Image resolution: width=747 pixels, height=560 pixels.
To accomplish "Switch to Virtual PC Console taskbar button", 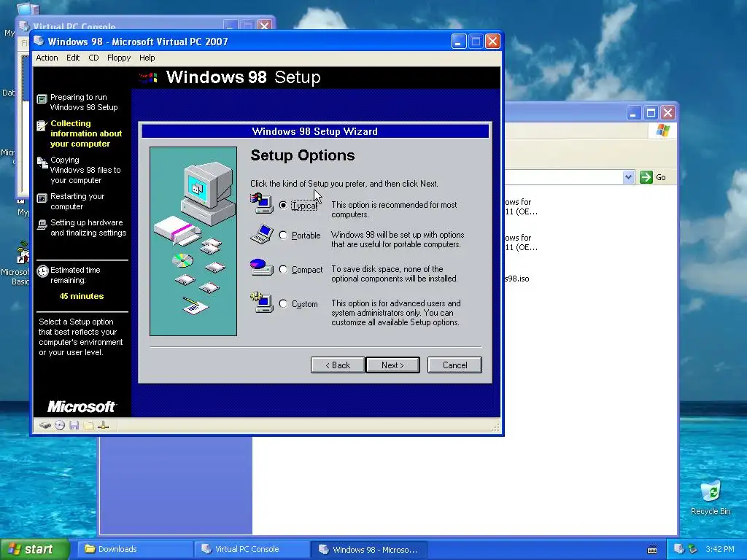I will tap(252, 549).
